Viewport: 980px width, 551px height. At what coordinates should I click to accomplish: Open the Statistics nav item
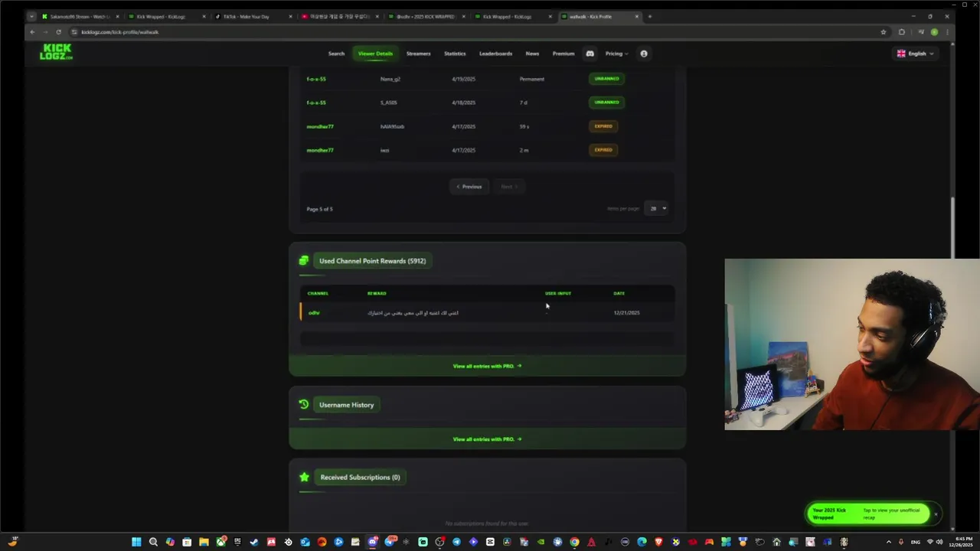click(x=455, y=54)
